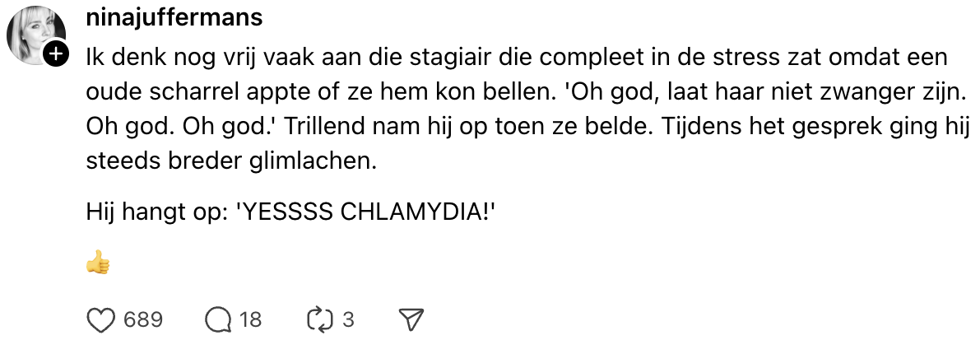View the 18 replies count
The image size is (980, 340).
coord(250,319)
